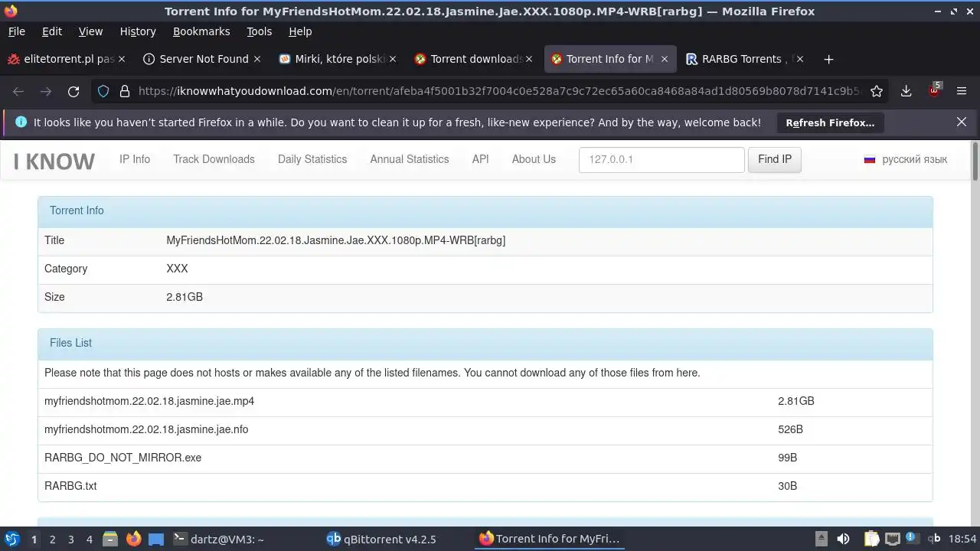
Task: Open the tracking protection shield icon
Action: tap(103, 91)
